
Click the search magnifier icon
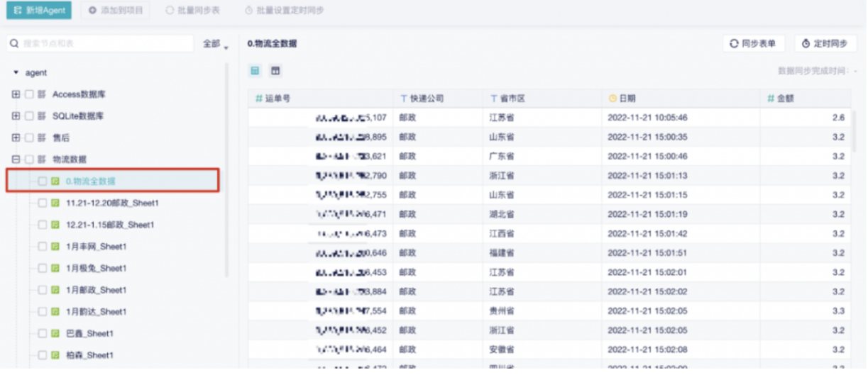[x=14, y=44]
